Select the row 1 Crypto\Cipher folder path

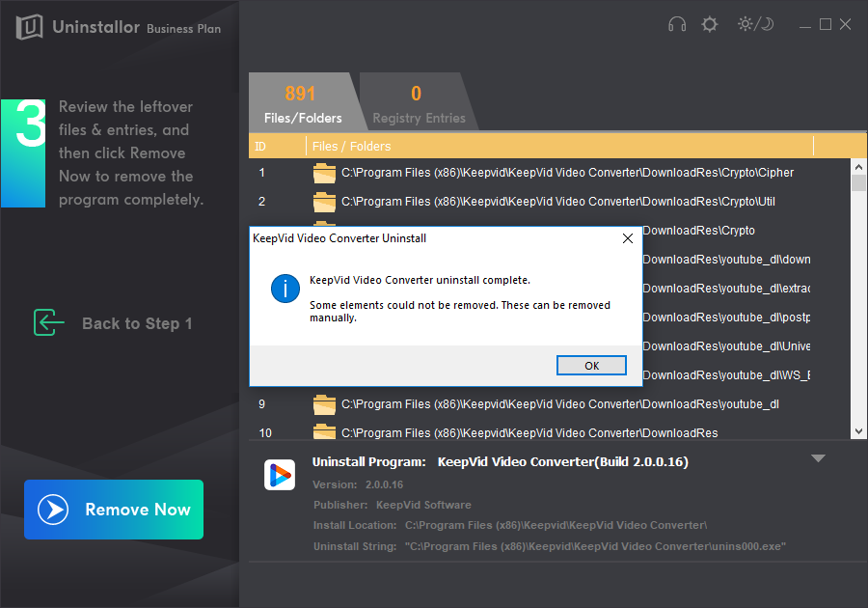[x=567, y=173]
